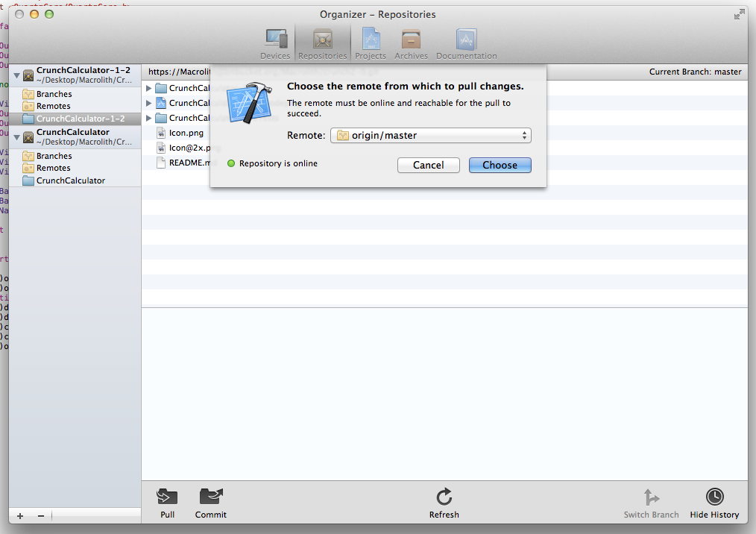
Task: Select Remotes under CrunchCalculator repository
Action: coord(53,169)
